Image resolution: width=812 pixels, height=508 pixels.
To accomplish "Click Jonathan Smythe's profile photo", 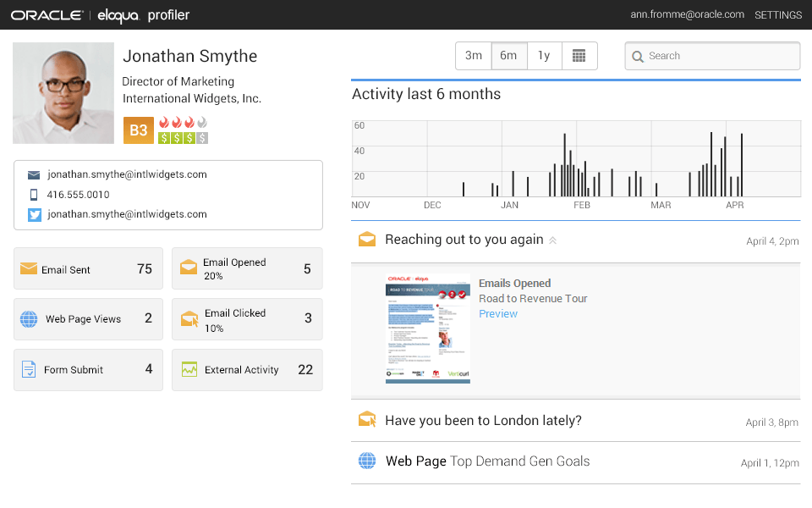I will 63,93.
